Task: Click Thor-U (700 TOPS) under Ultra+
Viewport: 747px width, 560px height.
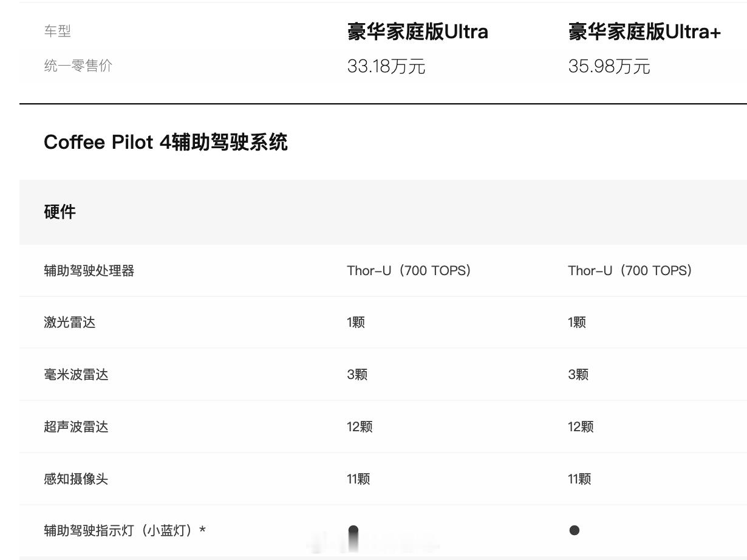Action: click(x=630, y=271)
